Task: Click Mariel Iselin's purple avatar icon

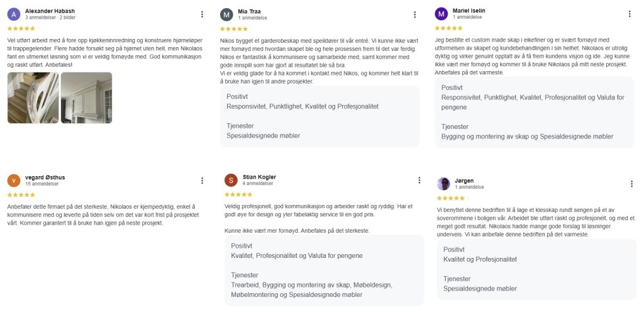Action: point(441,14)
